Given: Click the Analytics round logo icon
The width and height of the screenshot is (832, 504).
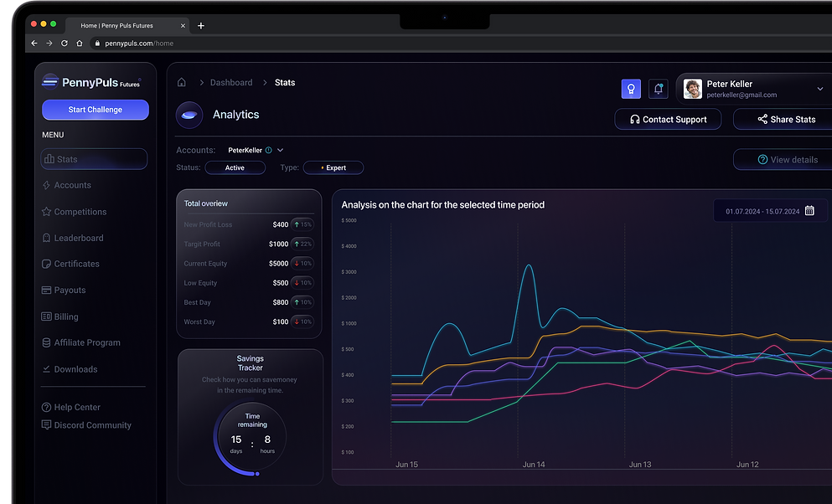Looking at the screenshot, I should click(x=189, y=115).
